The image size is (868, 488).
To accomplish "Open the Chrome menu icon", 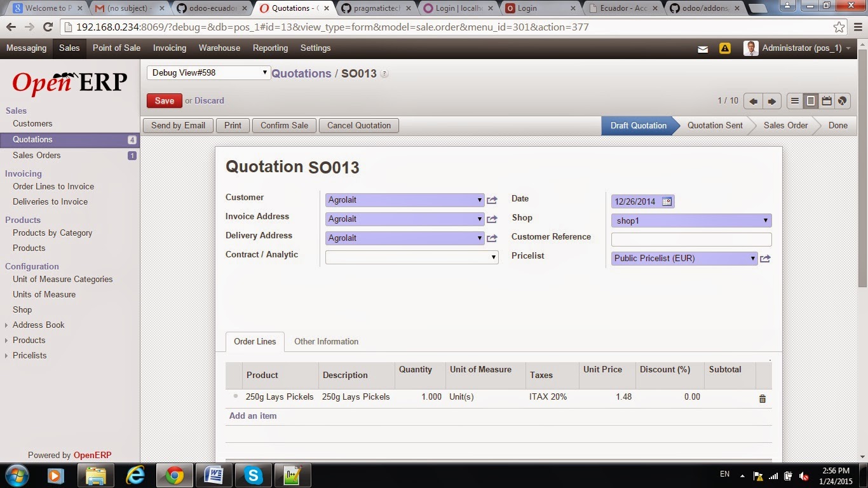I will click(x=857, y=27).
